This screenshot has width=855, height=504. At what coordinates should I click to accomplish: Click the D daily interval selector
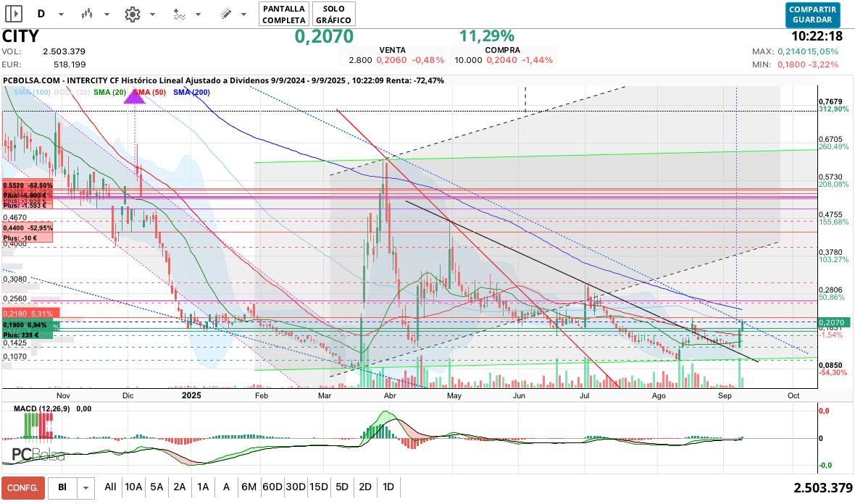(41, 14)
